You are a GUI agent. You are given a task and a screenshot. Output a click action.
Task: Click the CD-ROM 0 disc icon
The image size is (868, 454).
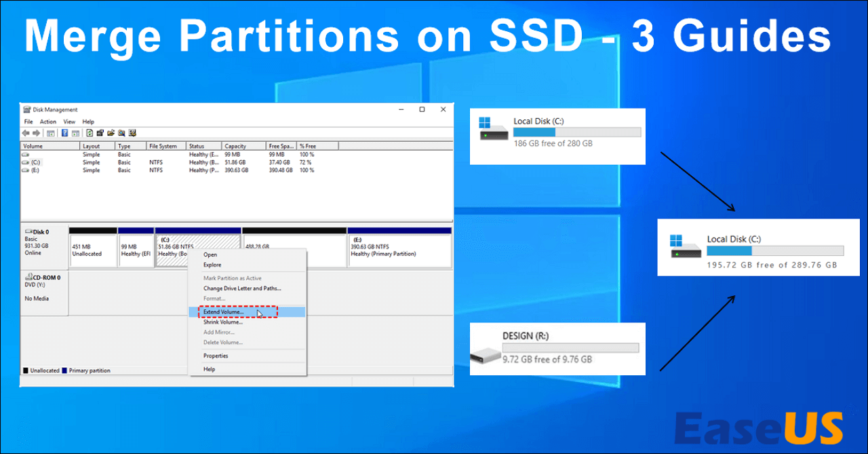[x=28, y=278]
